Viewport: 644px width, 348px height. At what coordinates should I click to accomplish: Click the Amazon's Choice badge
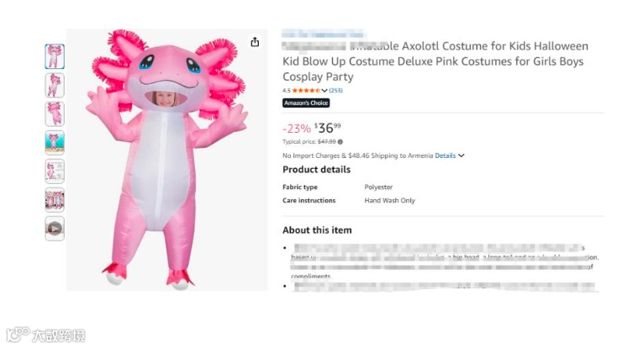[306, 103]
